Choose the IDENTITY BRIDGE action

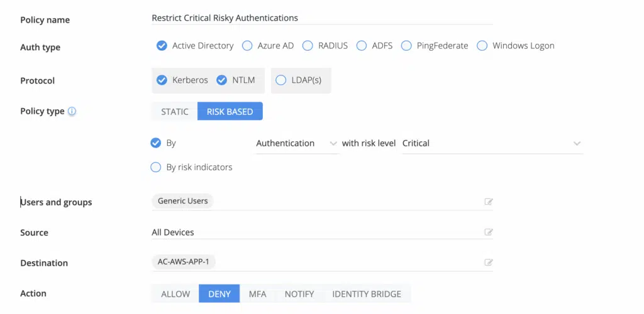click(367, 294)
